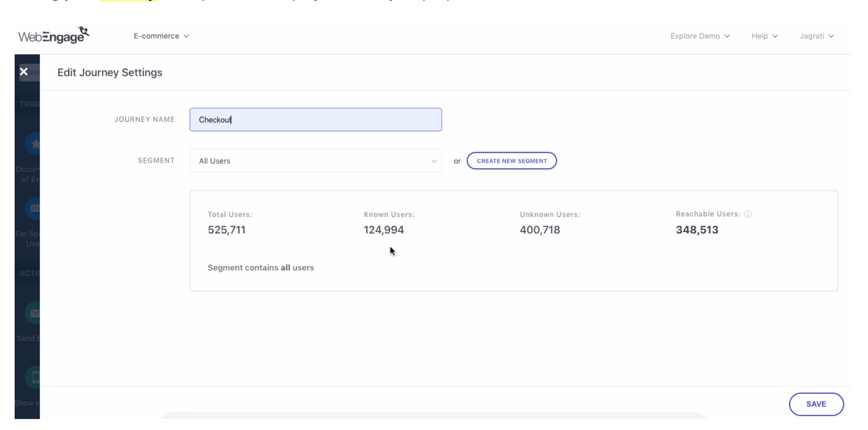
Task: Open the Help menu
Action: click(x=764, y=36)
